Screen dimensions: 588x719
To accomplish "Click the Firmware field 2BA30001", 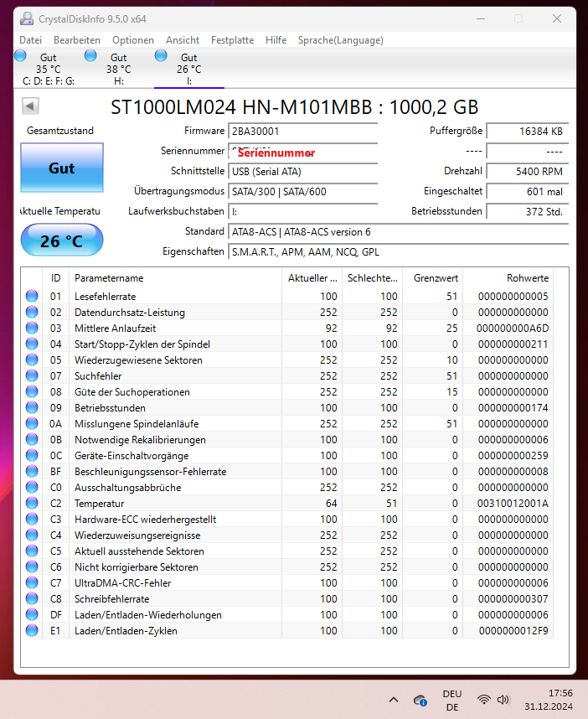I will [x=303, y=131].
